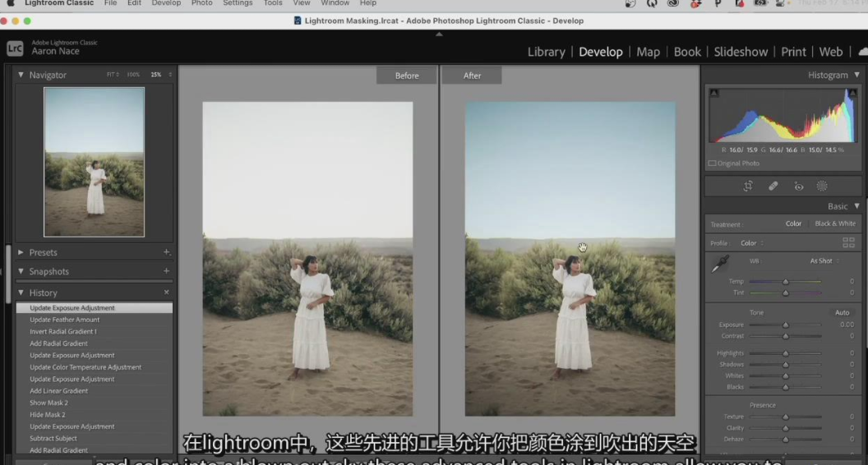This screenshot has width=868, height=465.
Task: Select 'Show Mask 2' history step
Action: click(x=94, y=403)
